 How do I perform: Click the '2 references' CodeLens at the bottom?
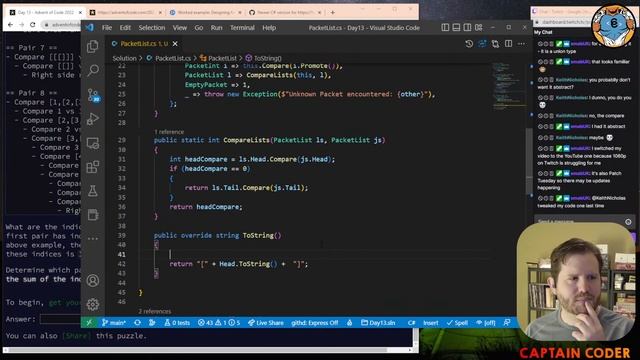click(x=155, y=311)
